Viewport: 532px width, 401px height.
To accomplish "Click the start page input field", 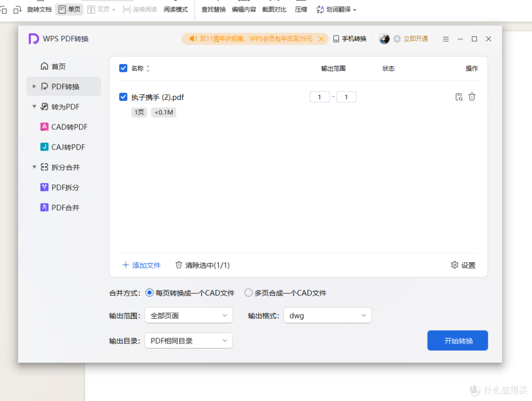I will [320, 97].
